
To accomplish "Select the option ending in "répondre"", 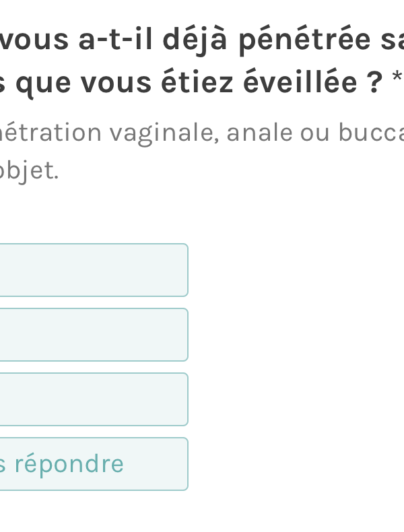I will click(93, 464).
